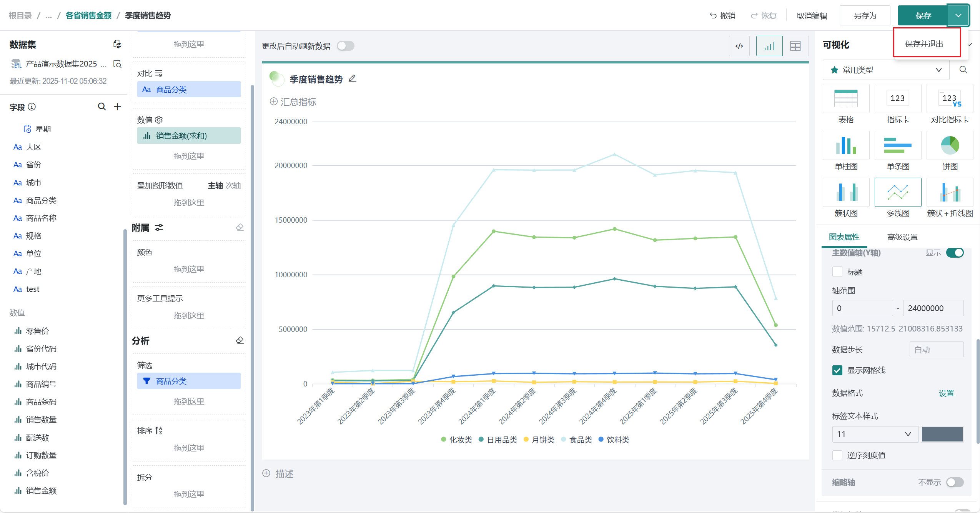Click the refresh dataset icon
This screenshot has width=980, height=513.
click(x=117, y=44)
